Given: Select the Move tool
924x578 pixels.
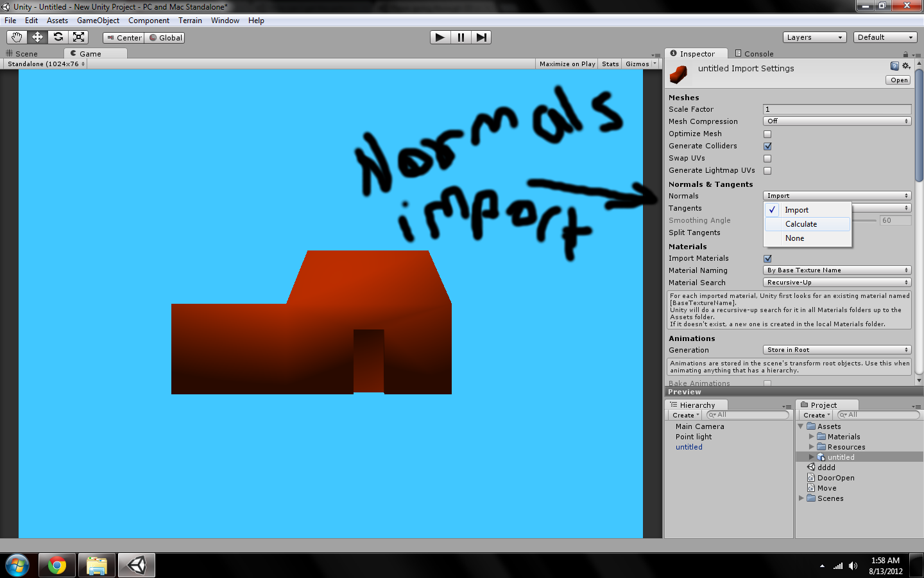Looking at the screenshot, I should 37,37.
